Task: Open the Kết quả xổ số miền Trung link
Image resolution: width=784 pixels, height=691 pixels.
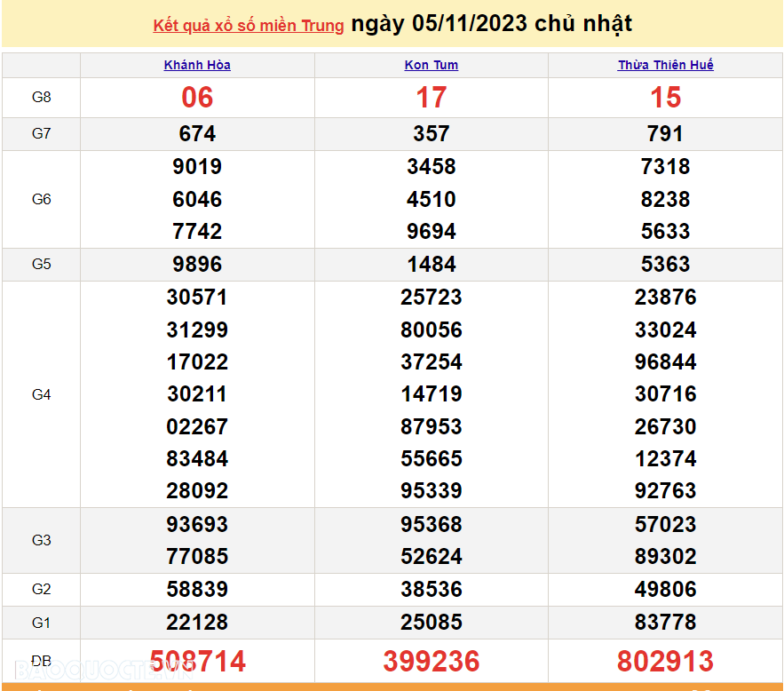Action: [248, 26]
